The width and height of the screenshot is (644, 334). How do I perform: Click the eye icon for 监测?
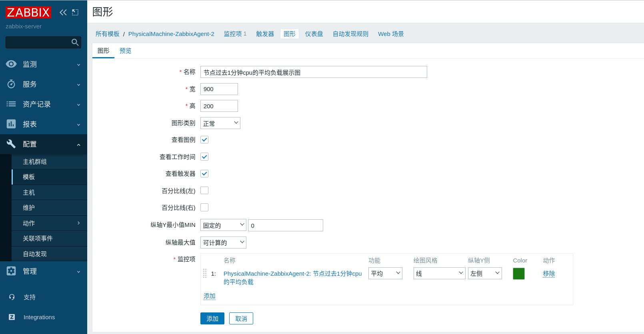tap(11, 64)
